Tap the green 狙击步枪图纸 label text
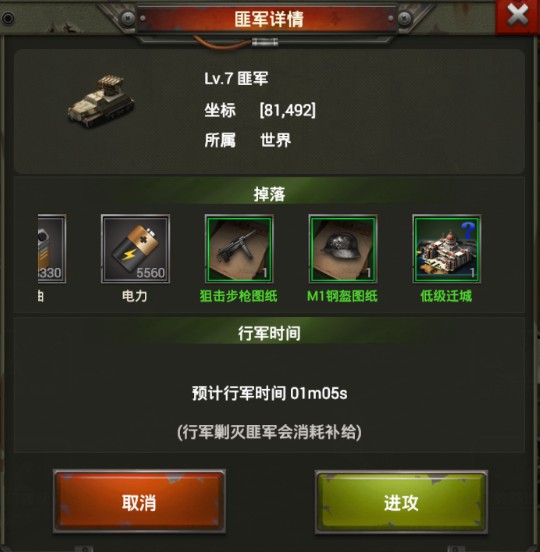 coord(239,296)
